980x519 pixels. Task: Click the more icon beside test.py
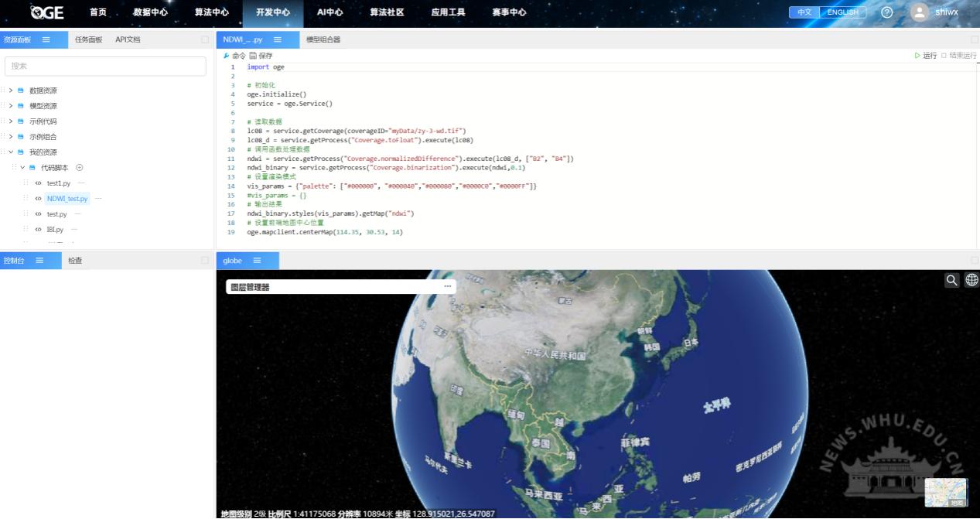pos(77,214)
